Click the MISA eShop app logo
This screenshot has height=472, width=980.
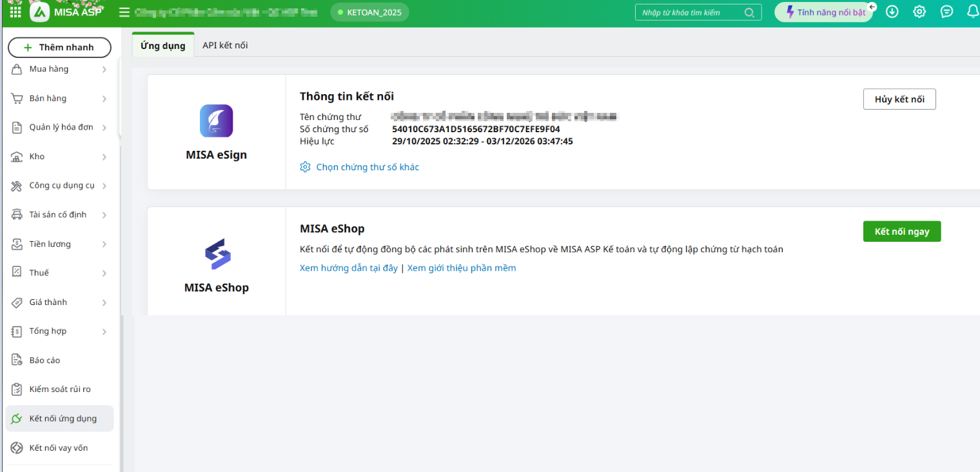point(217,254)
